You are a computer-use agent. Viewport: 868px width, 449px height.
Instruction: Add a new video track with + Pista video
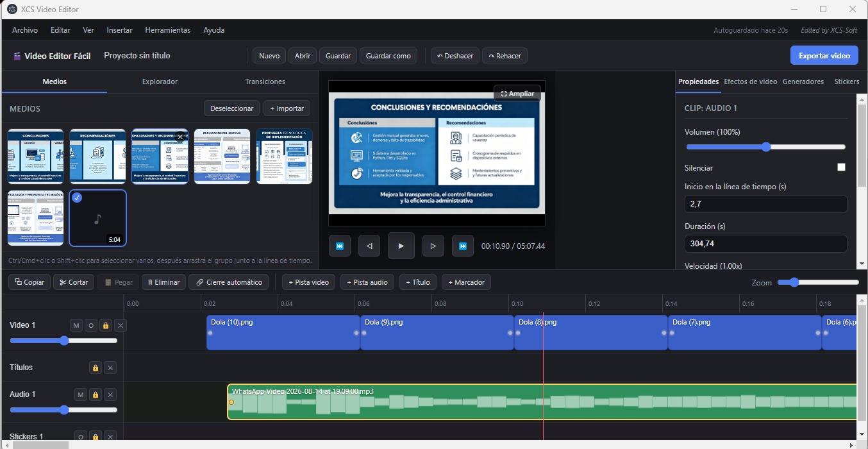click(308, 282)
